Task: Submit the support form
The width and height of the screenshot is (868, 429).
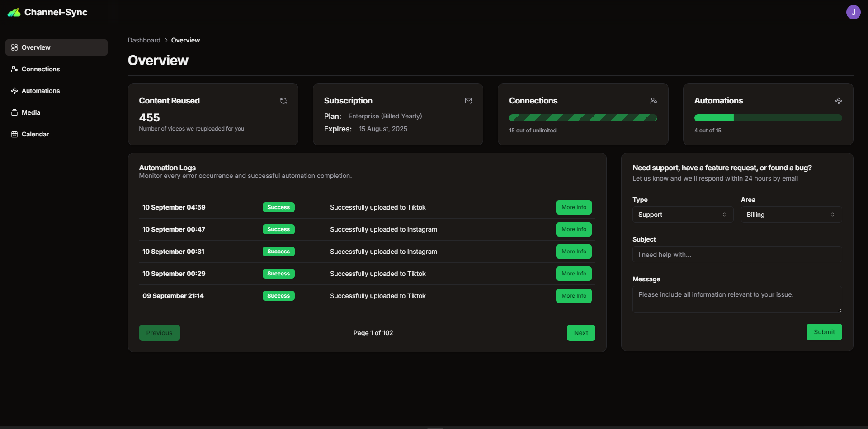Action: point(824,332)
